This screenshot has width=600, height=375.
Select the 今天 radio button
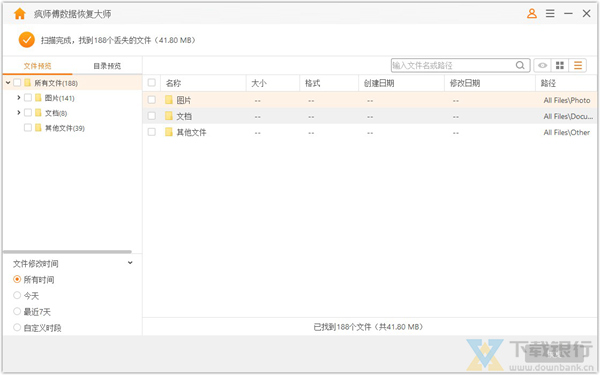tap(17, 295)
